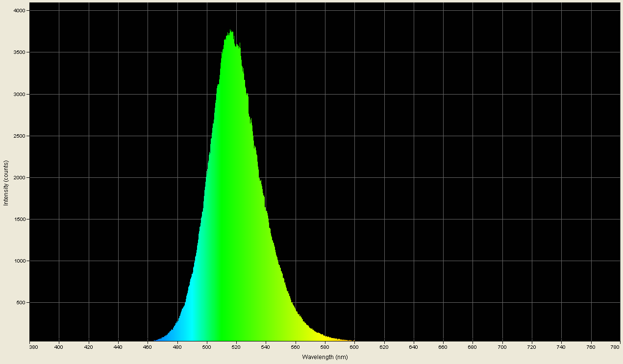Click the 440 wavelength tick label
Image resolution: width=623 pixels, height=364 pixels.
pos(117,346)
